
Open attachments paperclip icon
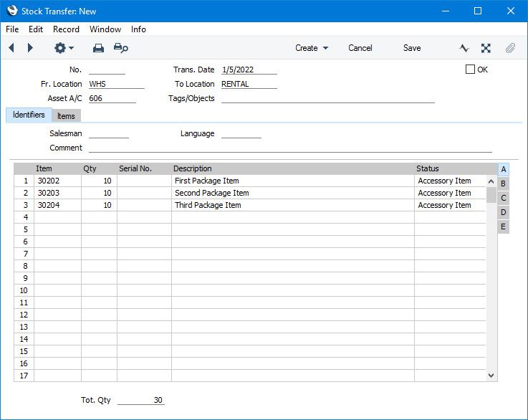pyautogui.click(x=510, y=48)
